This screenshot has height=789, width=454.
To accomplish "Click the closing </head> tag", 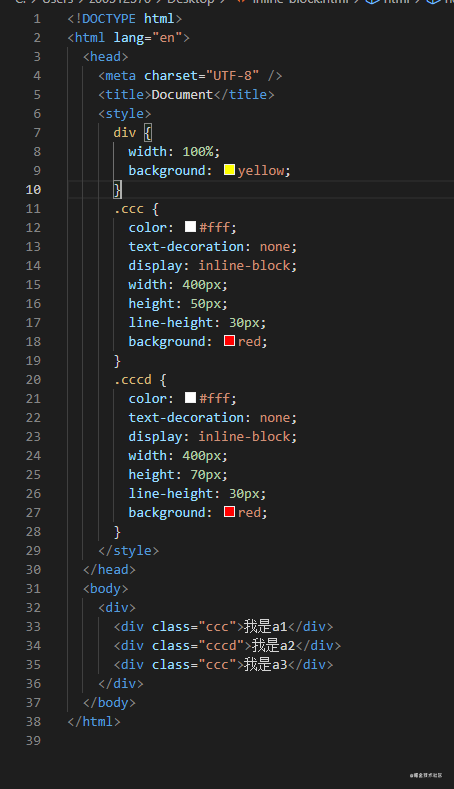I will [110, 570].
